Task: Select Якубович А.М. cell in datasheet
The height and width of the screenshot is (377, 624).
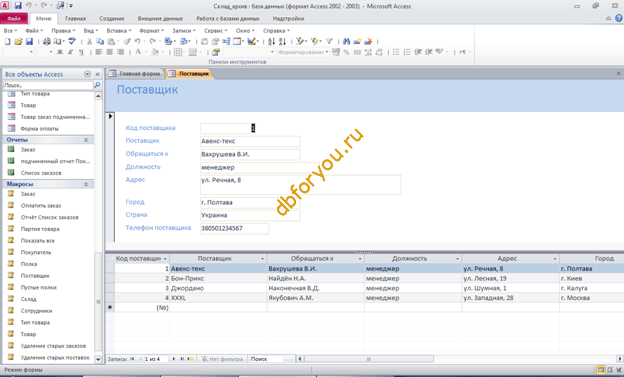Action: click(x=316, y=298)
